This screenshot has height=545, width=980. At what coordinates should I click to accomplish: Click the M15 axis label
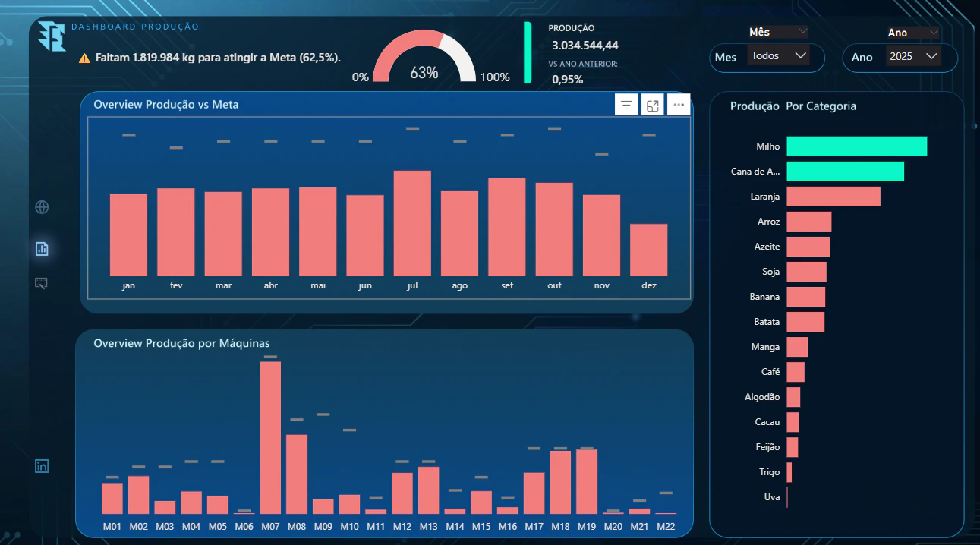[x=481, y=526]
